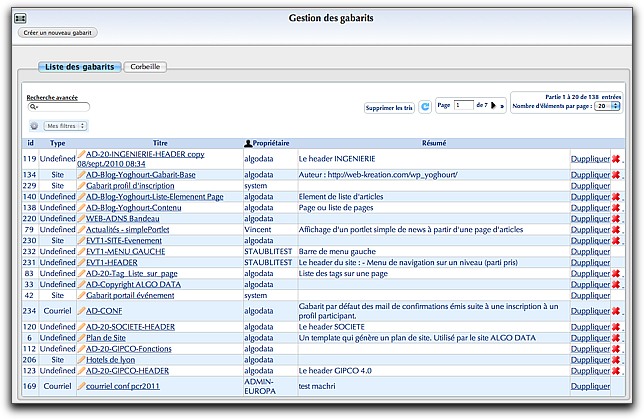Image resolution: width=644 pixels, height=419 pixels.
Task: Click the blue refresh icon
Action: pos(425,107)
